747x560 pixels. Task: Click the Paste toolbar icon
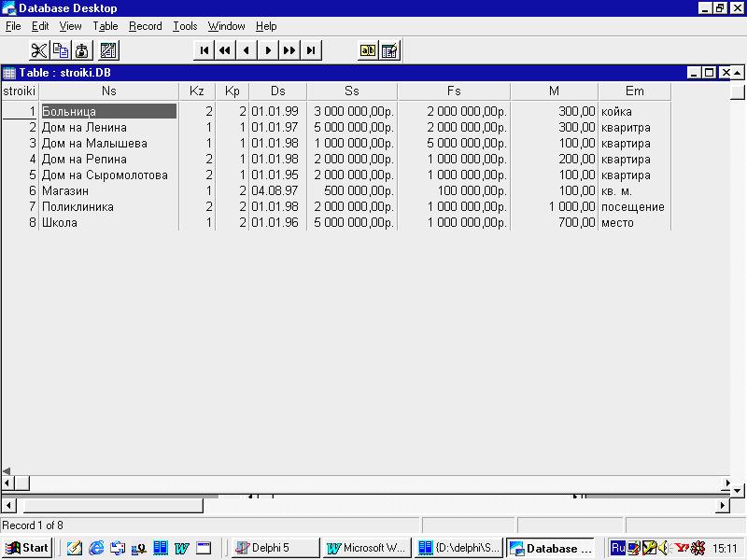[82, 50]
